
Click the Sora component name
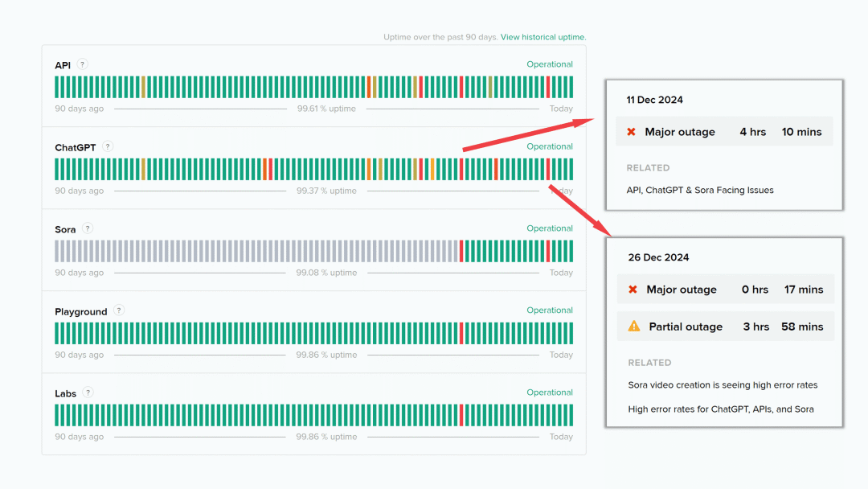pos(65,229)
